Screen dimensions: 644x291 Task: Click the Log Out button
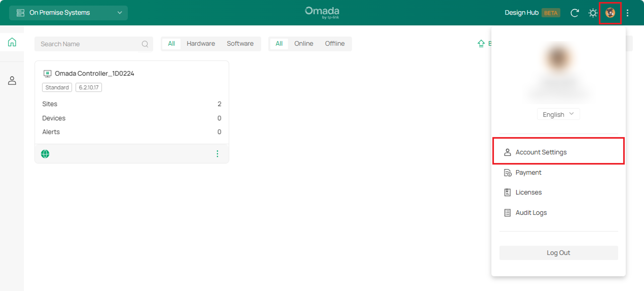[x=558, y=253]
